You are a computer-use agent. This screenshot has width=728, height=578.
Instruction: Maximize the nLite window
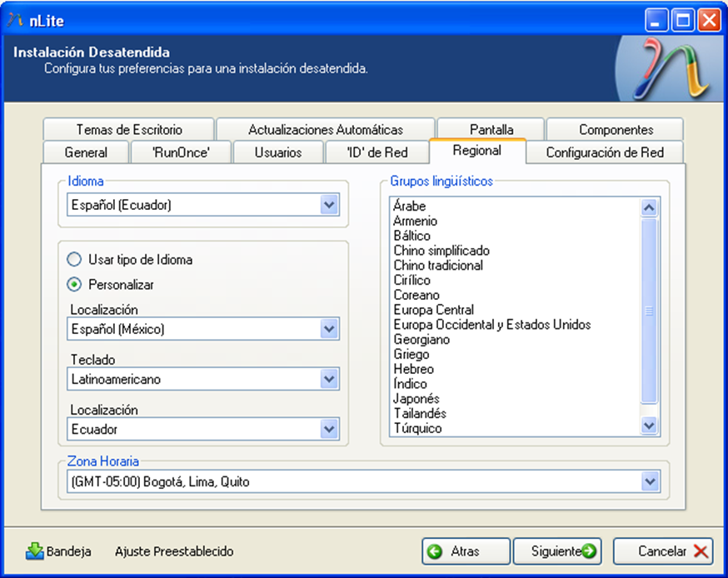point(683,21)
